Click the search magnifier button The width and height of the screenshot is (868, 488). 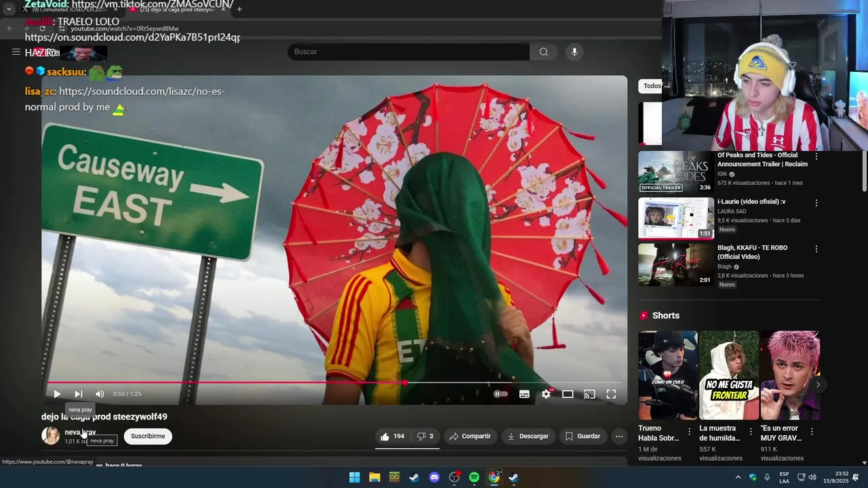[544, 52]
